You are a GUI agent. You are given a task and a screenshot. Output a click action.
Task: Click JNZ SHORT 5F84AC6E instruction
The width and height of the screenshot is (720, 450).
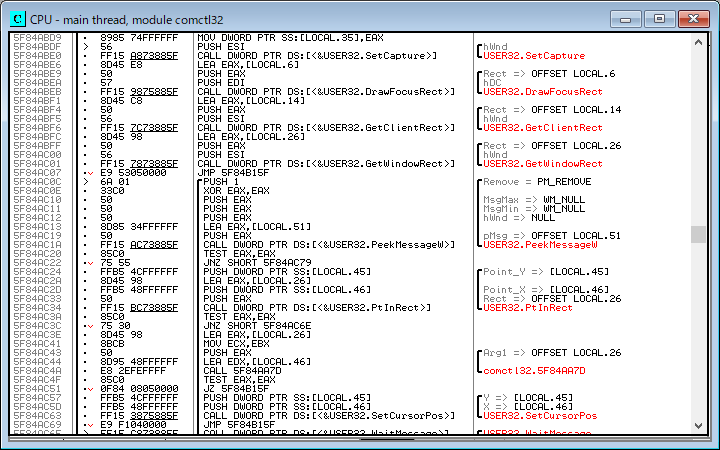pos(257,326)
